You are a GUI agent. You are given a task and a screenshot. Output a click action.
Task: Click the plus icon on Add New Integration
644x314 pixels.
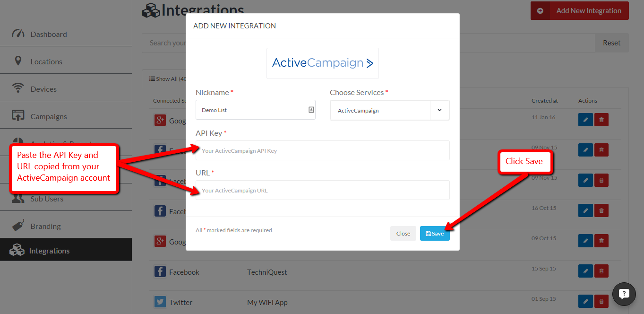tap(540, 10)
